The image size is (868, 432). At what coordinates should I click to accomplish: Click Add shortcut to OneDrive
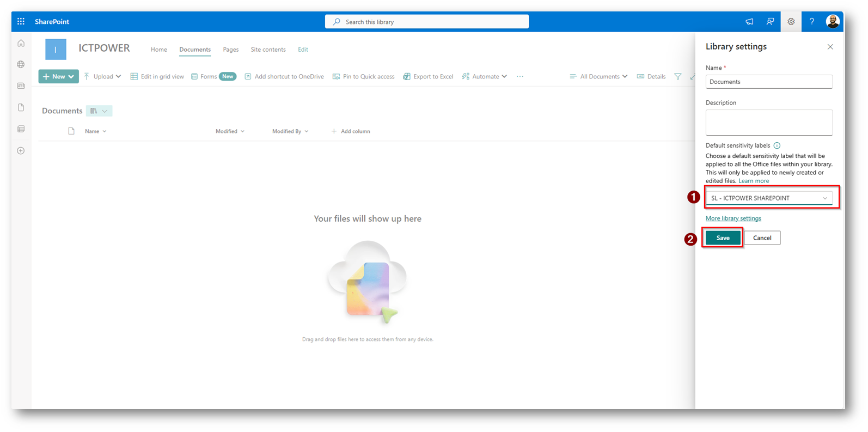[284, 77]
